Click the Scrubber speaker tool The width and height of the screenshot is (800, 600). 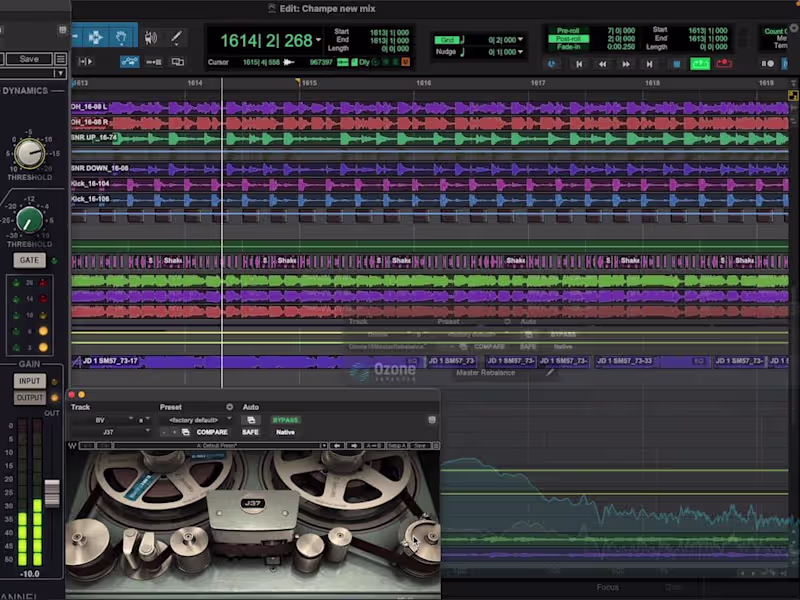point(151,38)
